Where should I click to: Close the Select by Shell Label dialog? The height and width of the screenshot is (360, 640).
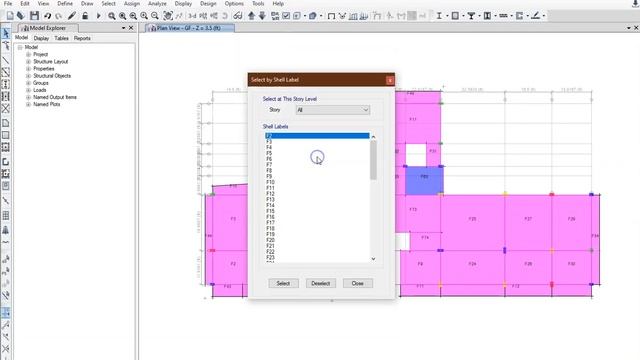pos(390,80)
